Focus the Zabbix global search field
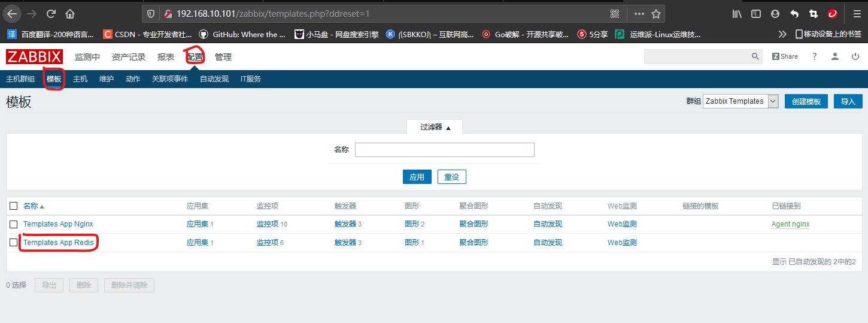Image resolution: width=868 pixels, height=323 pixels. tap(697, 56)
